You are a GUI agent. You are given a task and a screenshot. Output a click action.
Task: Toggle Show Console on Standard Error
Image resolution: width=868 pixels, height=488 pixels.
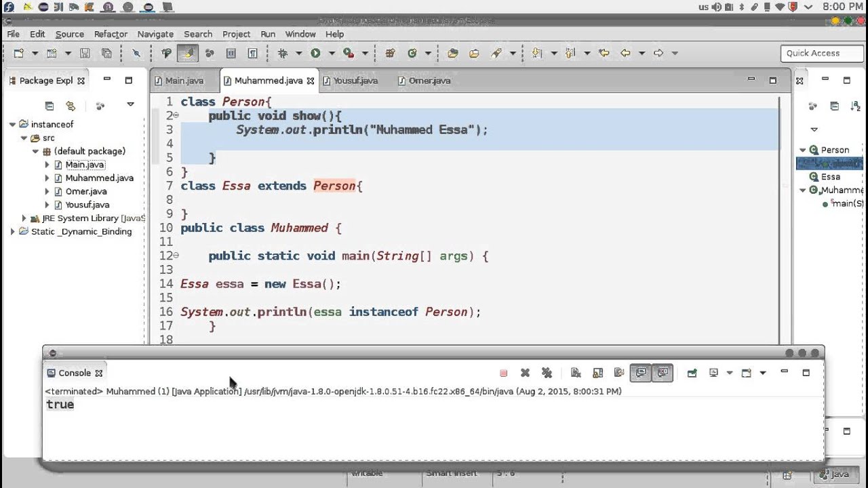pyautogui.click(x=663, y=373)
